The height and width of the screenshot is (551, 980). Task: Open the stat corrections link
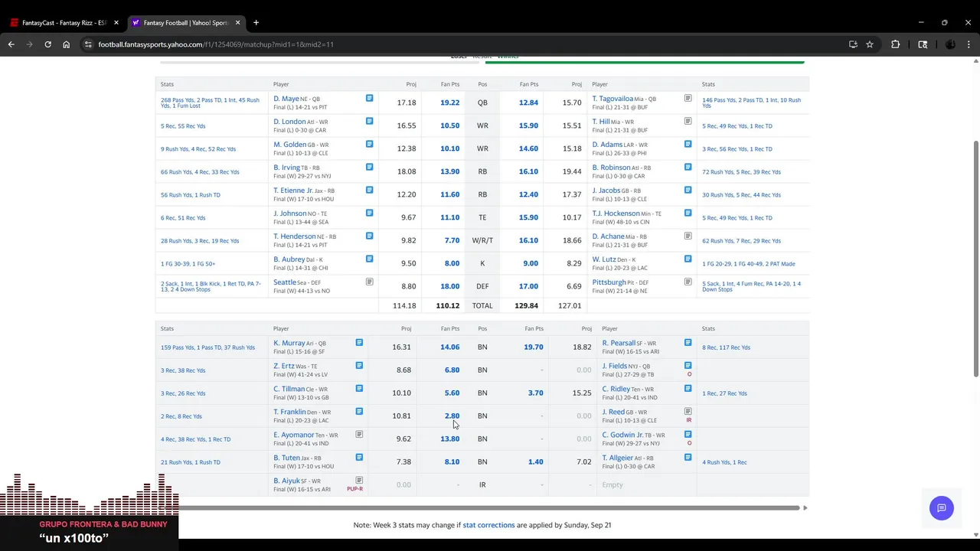488,525
